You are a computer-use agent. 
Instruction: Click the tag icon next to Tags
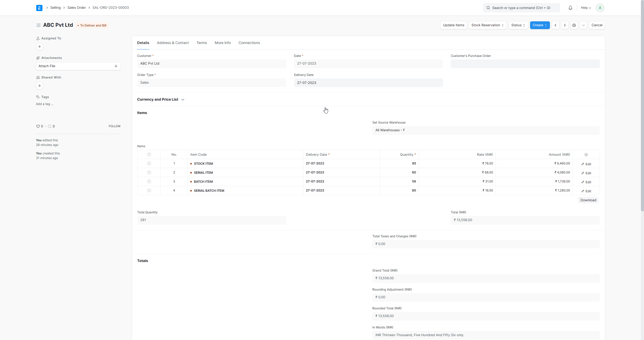point(38,97)
